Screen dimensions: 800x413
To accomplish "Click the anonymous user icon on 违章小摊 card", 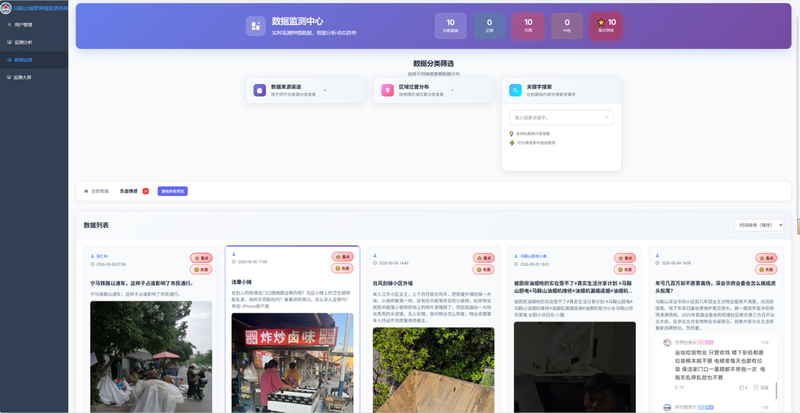I will 234,254.
